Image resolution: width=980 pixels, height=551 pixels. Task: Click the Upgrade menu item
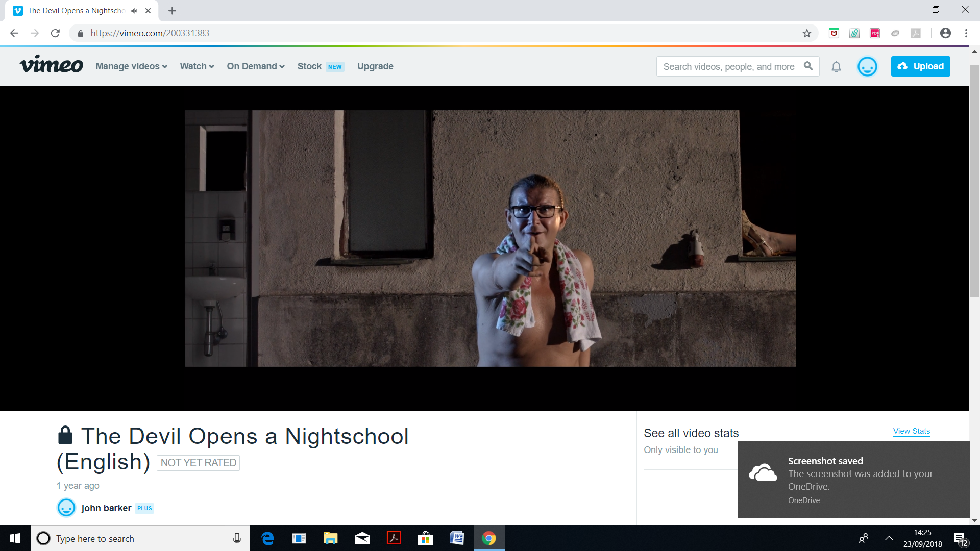pos(375,66)
